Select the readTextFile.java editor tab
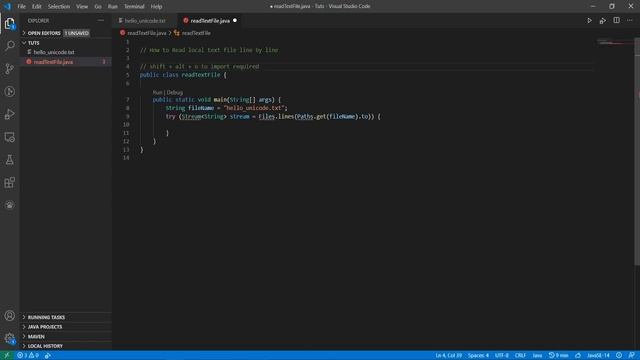640x360 pixels. 210,20
